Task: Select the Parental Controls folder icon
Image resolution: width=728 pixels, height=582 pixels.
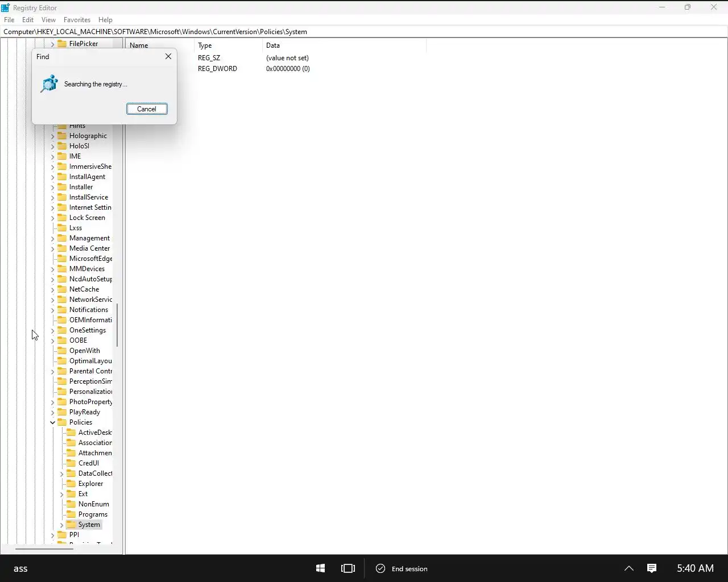Action: tap(62, 371)
